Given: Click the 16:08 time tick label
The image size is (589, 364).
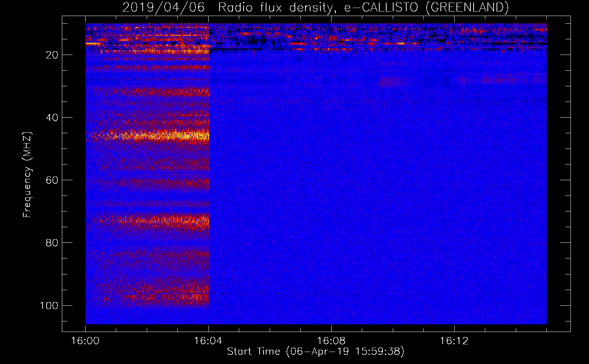Looking at the screenshot, I should (x=331, y=341).
